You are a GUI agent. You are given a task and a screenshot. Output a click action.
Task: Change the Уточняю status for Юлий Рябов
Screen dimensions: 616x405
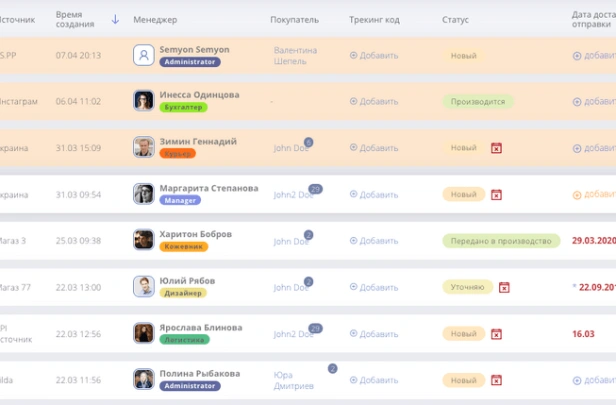tap(467, 287)
